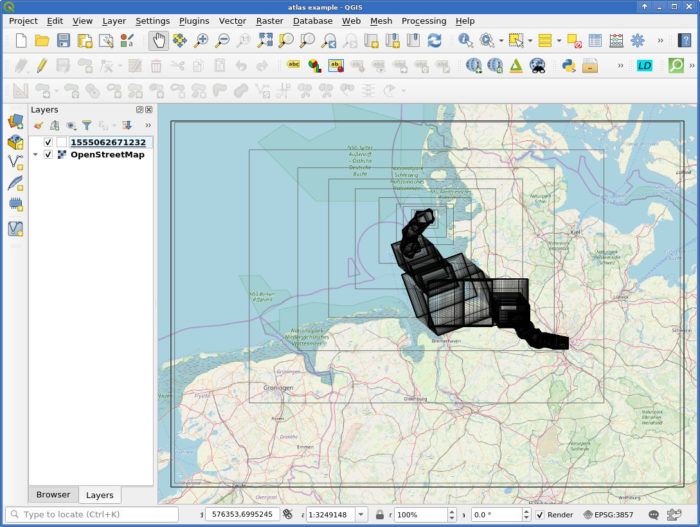Viewport: 700px width, 527px height.
Task: Open the scale dropdown arrow
Action: pos(361,515)
